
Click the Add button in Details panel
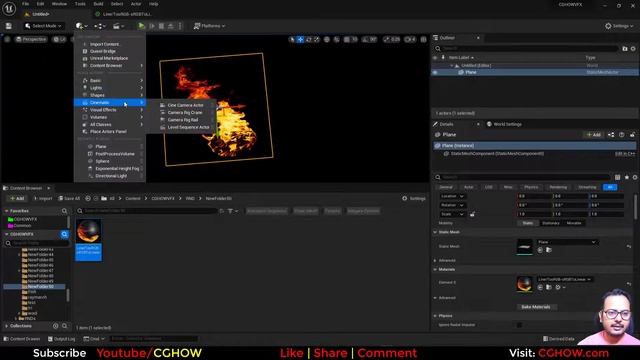[x=593, y=135]
